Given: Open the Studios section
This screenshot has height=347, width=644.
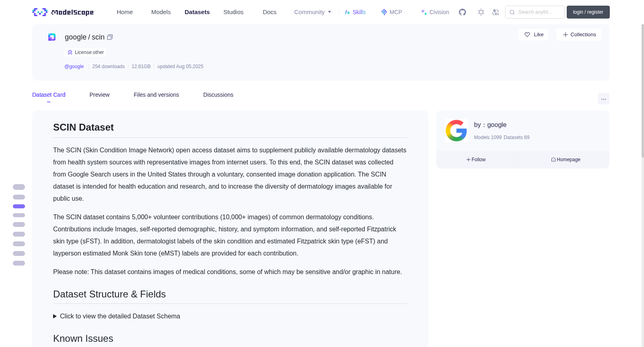Looking at the screenshot, I should pos(233,12).
